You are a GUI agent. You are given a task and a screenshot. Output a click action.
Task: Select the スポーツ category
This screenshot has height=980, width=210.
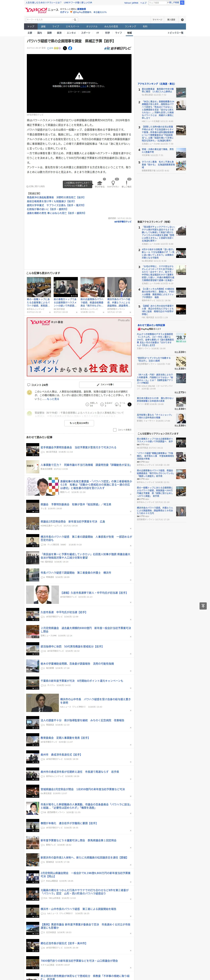[x=86, y=33]
